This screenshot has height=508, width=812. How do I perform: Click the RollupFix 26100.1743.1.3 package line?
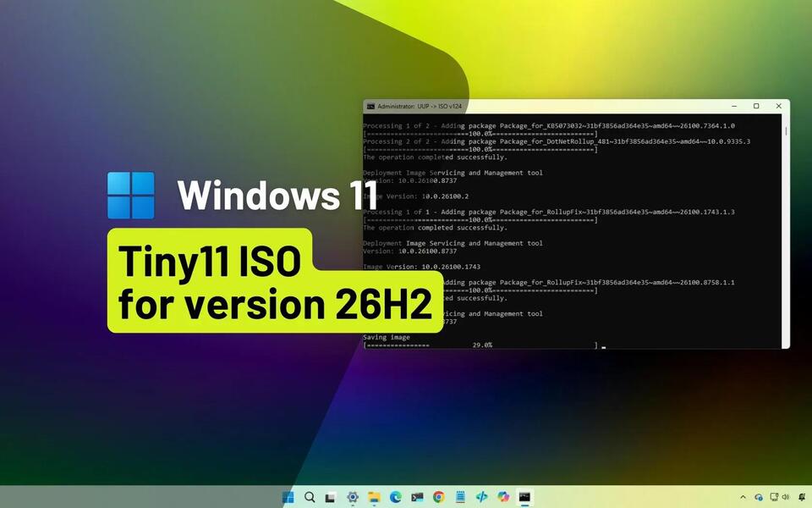point(549,212)
